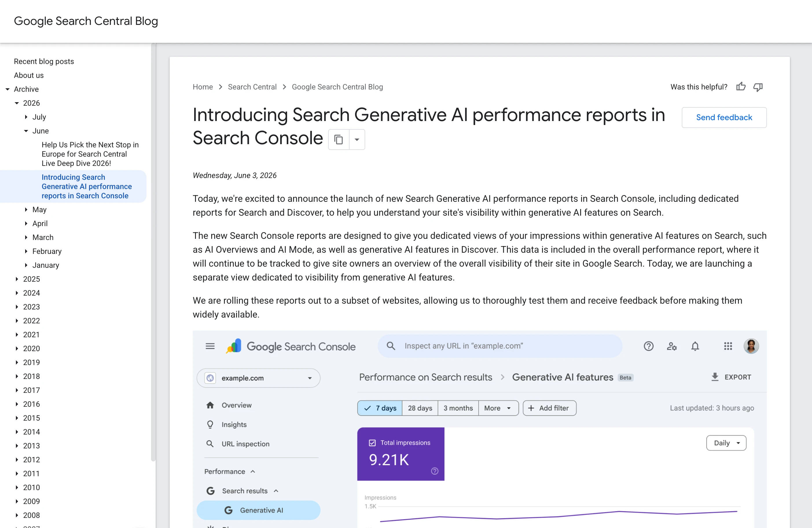Screen dimensions: 812x528
Task: Click the plus icon on Add filter
Action: [531, 408]
